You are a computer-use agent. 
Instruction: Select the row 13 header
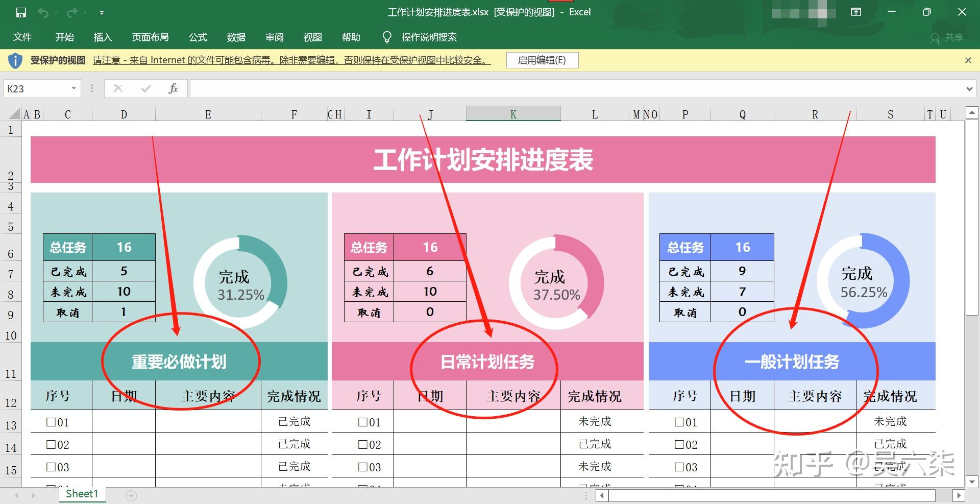pos(11,425)
